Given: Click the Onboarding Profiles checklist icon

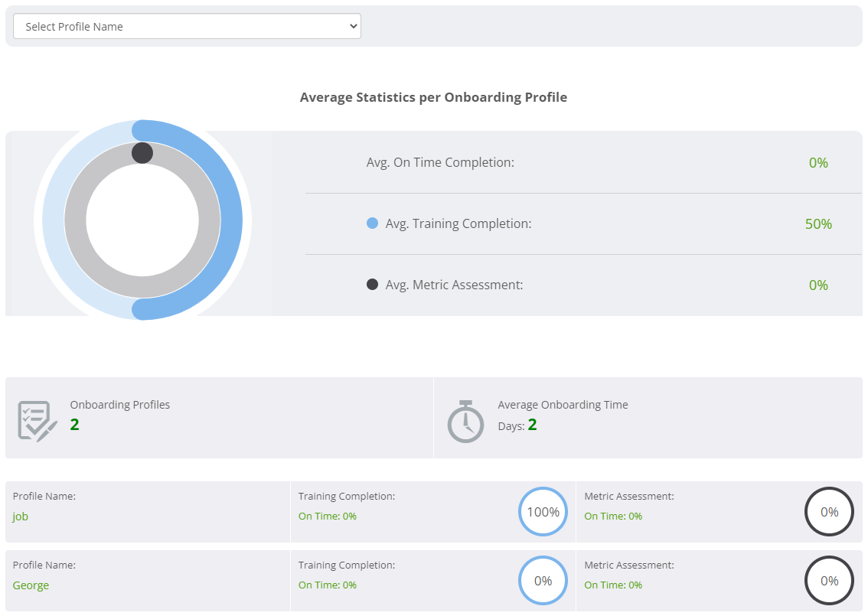Looking at the screenshot, I should point(38,421).
